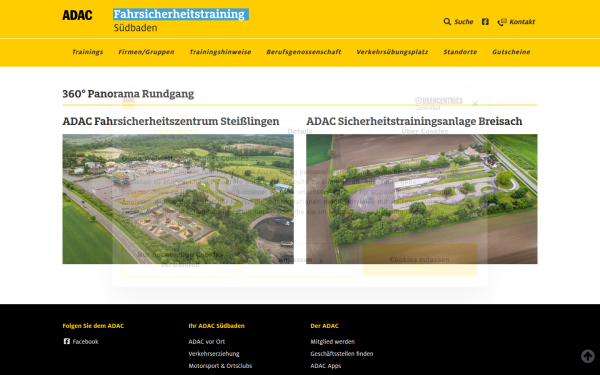The height and width of the screenshot is (375, 600).
Task: Open Geschäftsstellen finden footer link
Action: point(342,354)
